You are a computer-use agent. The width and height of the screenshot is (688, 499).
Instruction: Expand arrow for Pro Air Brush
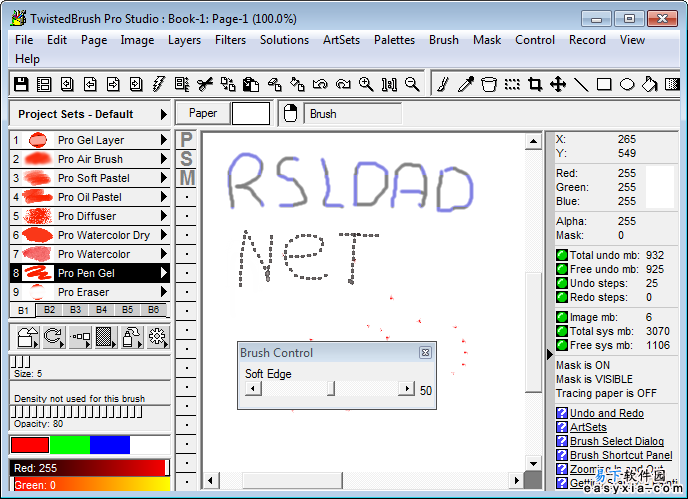pyautogui.click(x=164, y=159)
